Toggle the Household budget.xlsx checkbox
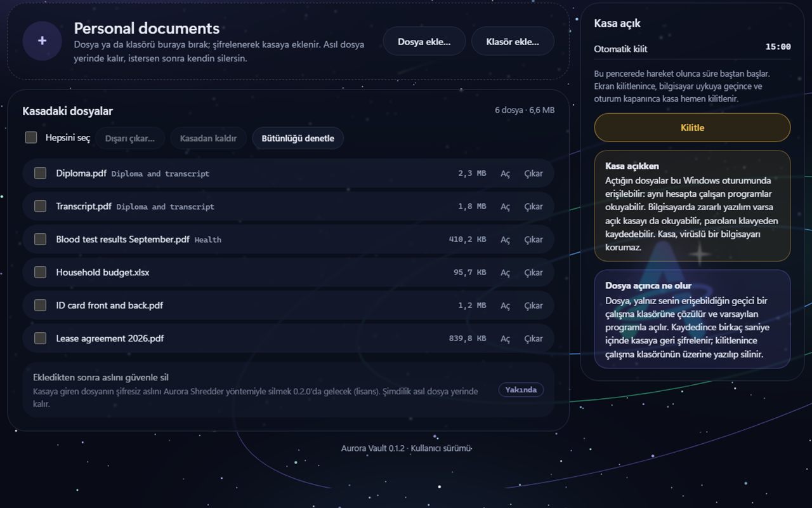 (x=40, y=272)
